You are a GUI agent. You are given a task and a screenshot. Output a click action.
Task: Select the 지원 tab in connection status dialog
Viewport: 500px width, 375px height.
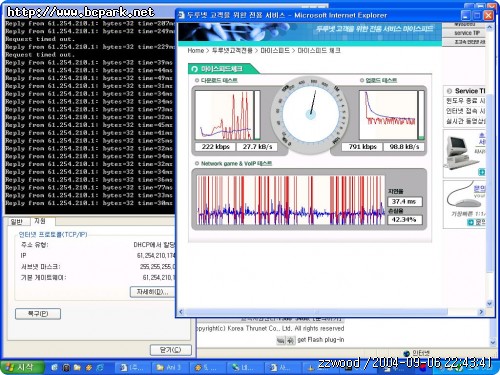[40, 221]
